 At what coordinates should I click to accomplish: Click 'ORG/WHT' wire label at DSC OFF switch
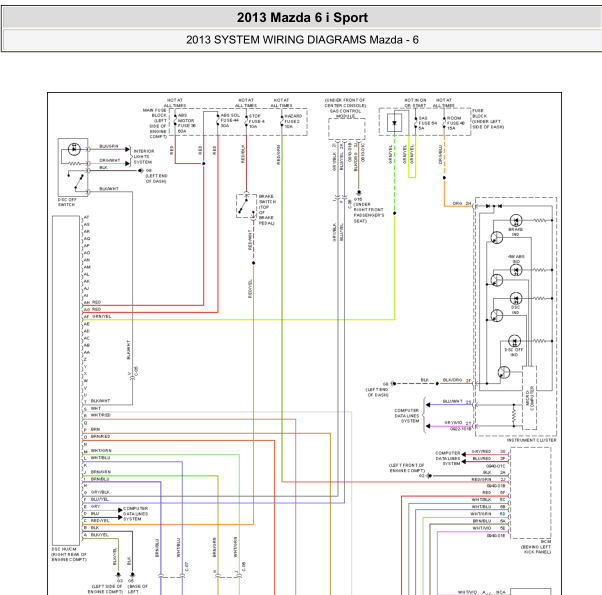click(x=110, y=160)
